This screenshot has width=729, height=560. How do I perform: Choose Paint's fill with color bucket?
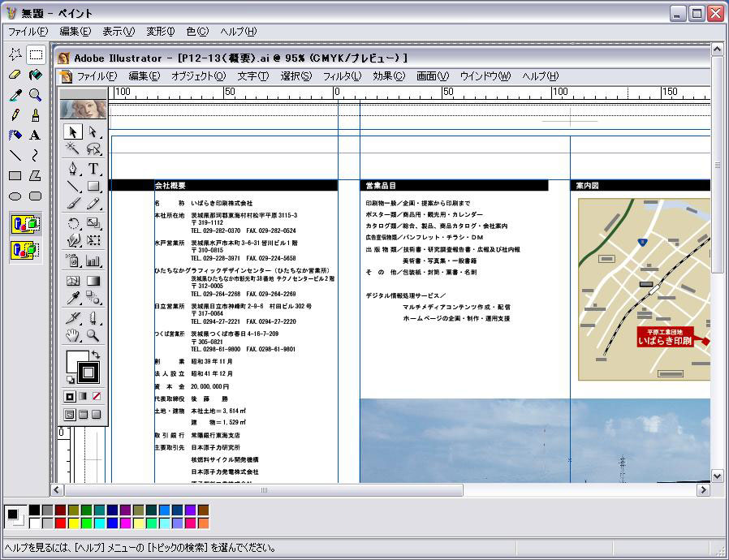tap(36, 75)
